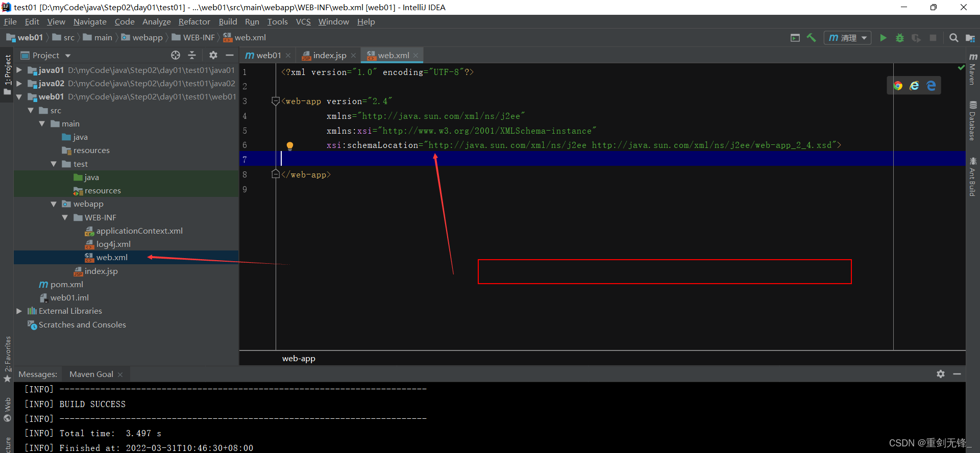Click webapp in the breadcrumb bar
Viewport: 980px width, 453px height.
click(x=142, y=37)
